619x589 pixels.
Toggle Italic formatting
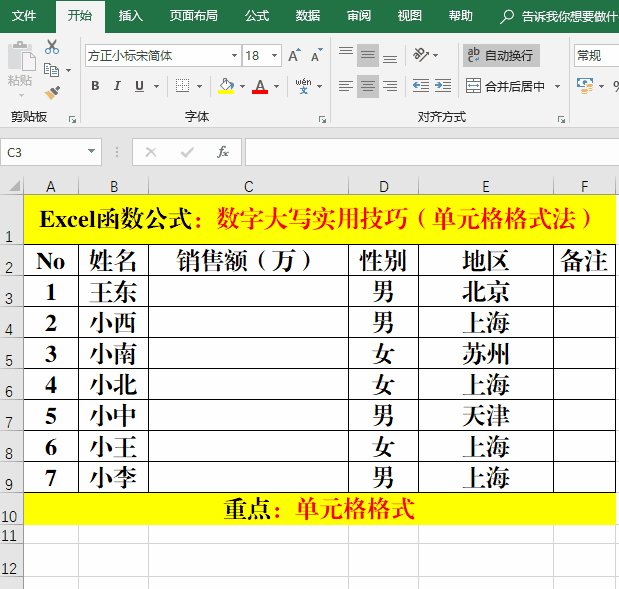(119, 86)
